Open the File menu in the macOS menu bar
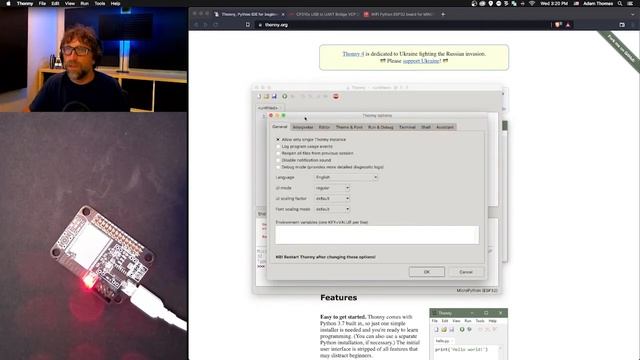Image resolution: width=640 pixels, height=360 pixels. pos(42,3)
